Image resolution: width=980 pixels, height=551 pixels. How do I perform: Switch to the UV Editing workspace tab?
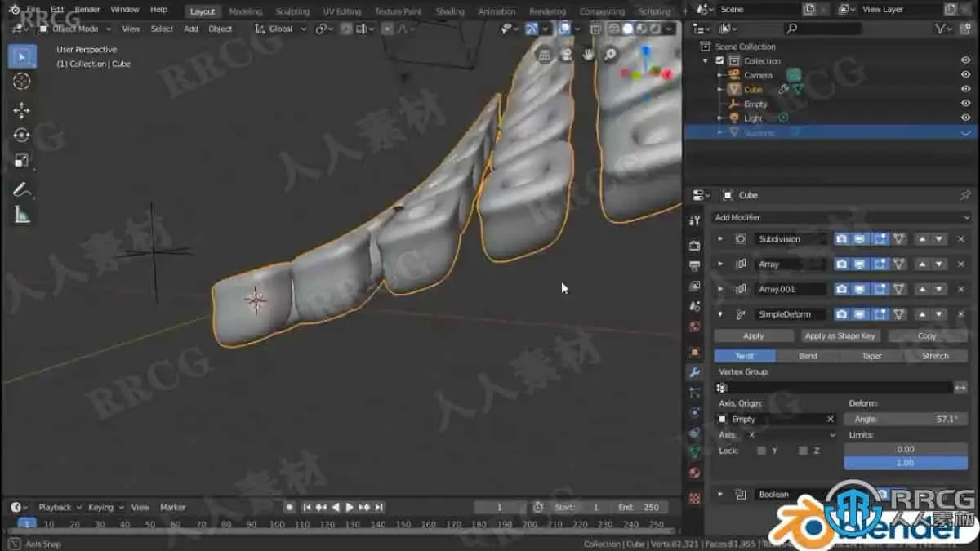point(342,11)
